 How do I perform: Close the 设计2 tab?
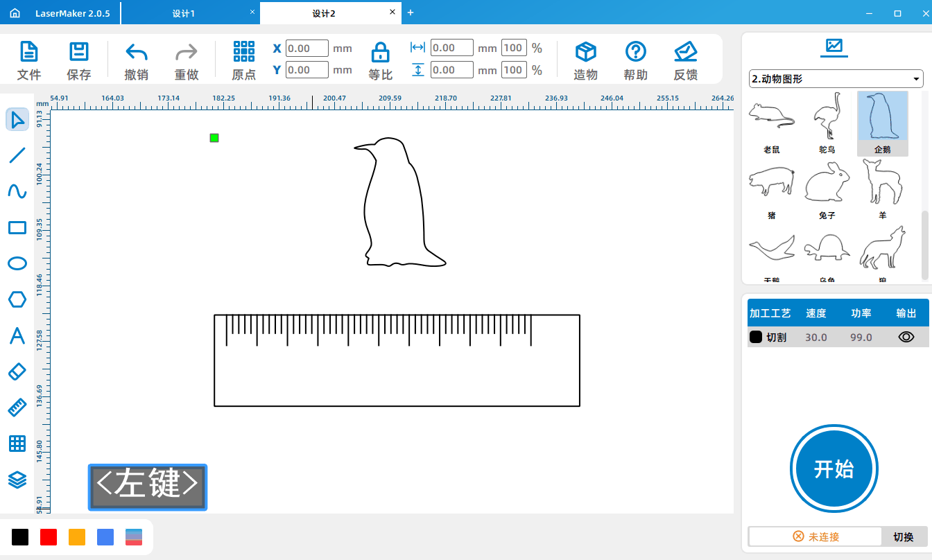[x=392, y=12]
